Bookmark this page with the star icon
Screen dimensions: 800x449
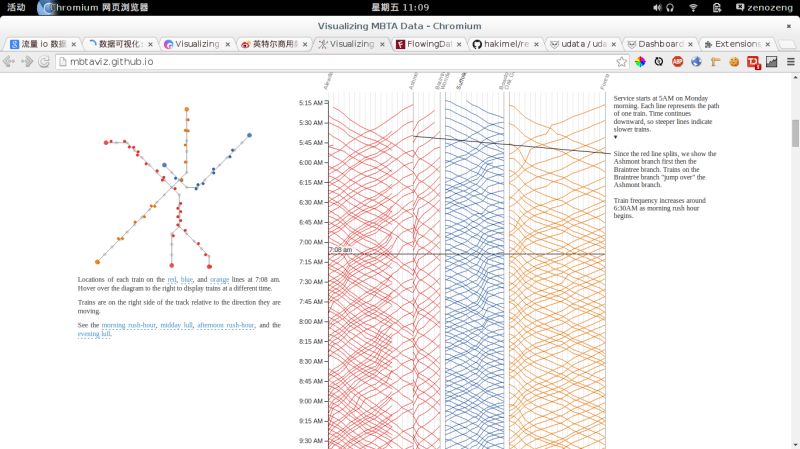(x=621, y=62)
